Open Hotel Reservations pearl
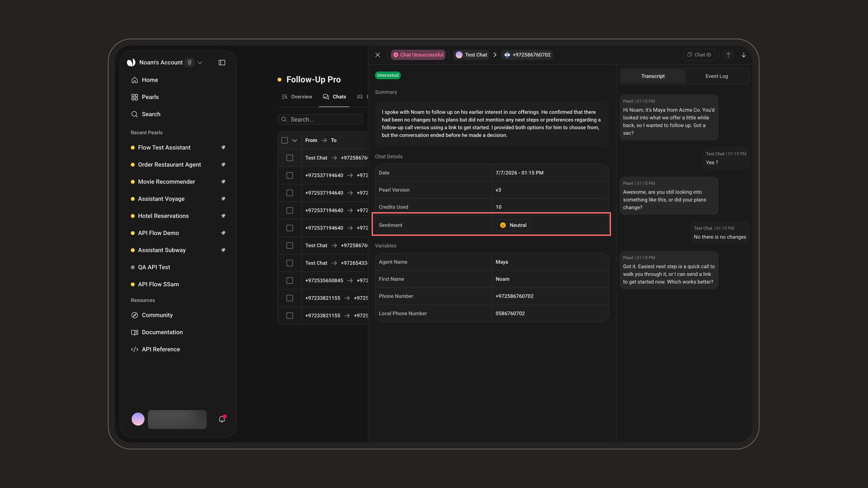The image size is (868, 488). [x=163, y=216]
